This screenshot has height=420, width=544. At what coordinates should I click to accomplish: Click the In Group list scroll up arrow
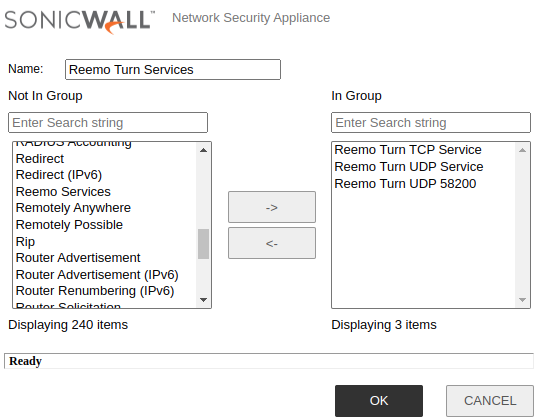pyautogui.click(x=522, y=150)
